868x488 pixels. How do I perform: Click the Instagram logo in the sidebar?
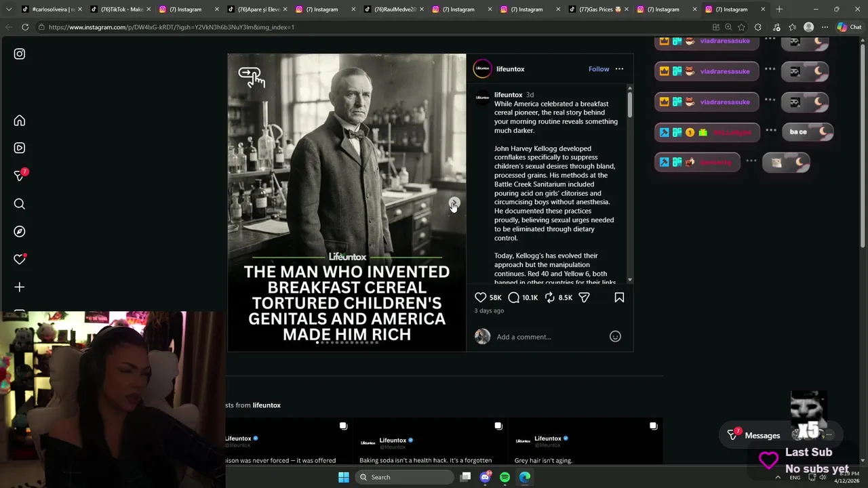pyautogui.click(x=20, y=54)
